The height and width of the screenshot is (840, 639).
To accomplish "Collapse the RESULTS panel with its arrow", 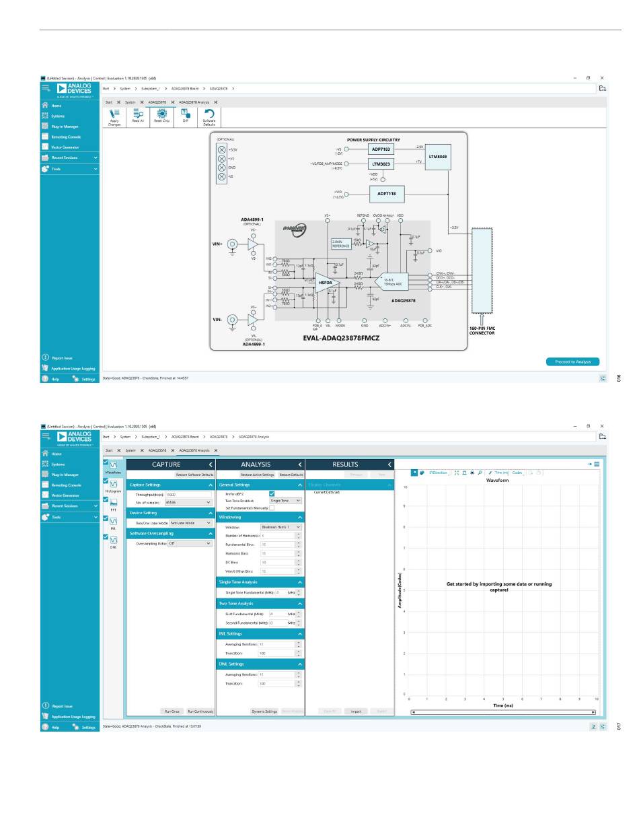I will 389,464.
